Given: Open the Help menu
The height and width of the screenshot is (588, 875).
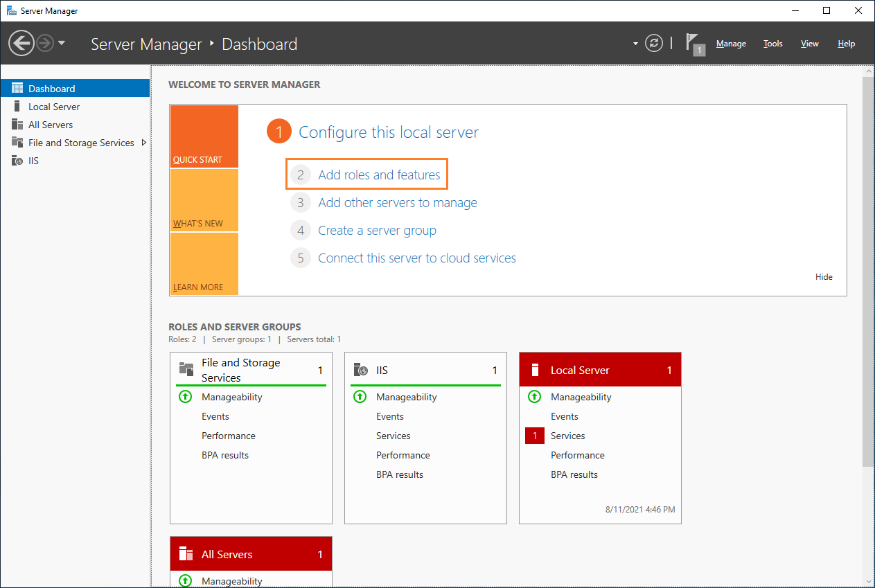Looking at the screenshot, I should pos(847,44).
